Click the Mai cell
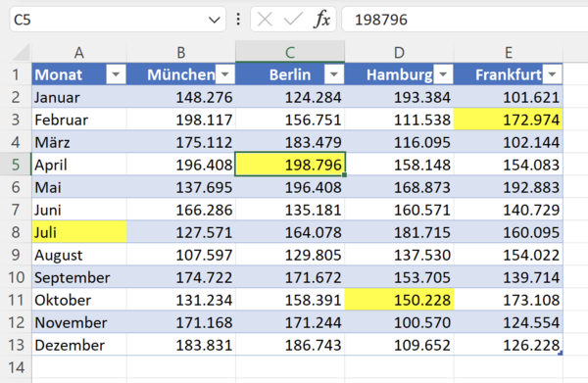Image resolution: width=588 pixels, height=383 pixels. (79, 187)
